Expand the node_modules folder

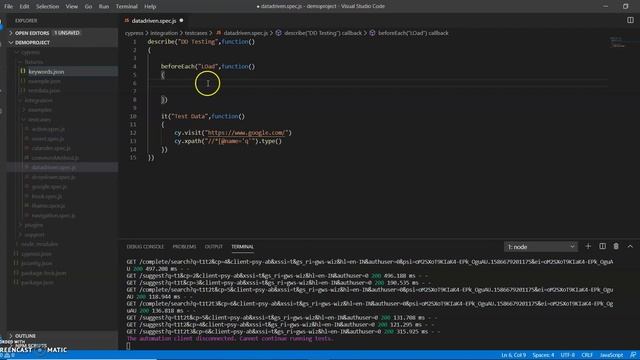pyautogui.click(x=39, y=244)
